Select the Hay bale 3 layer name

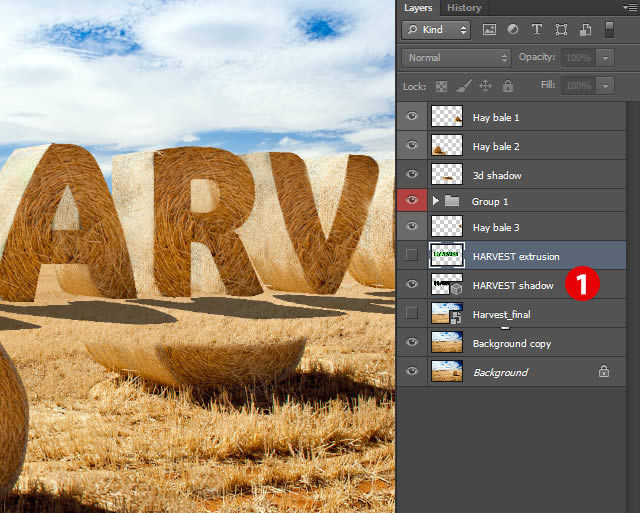[496, 228]
